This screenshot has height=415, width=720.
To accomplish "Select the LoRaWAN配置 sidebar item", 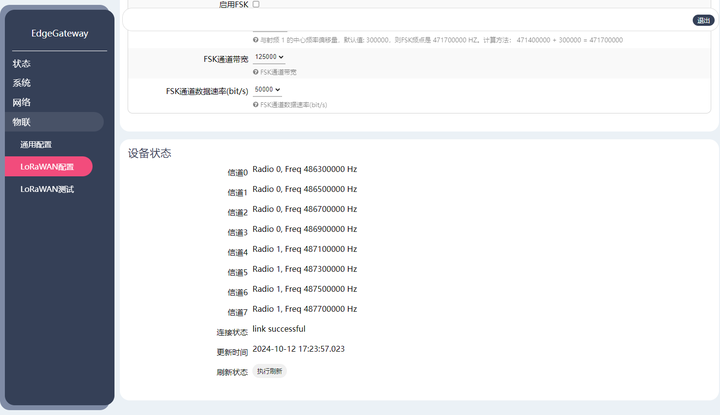I will (x=49, y=167).
